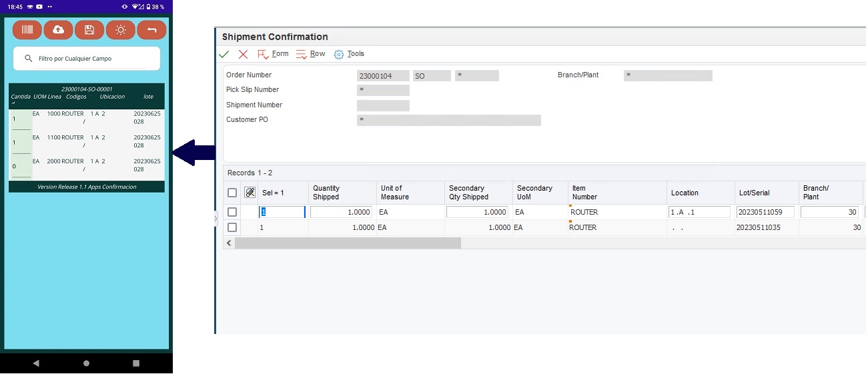
Task: Click the Pick Slip Number field
Action: tap(383, 90)
